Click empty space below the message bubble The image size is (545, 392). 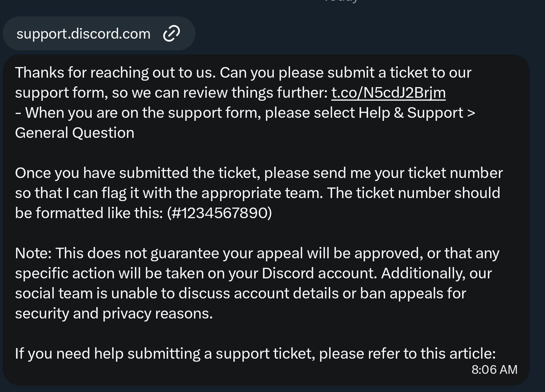coord(272,388)
